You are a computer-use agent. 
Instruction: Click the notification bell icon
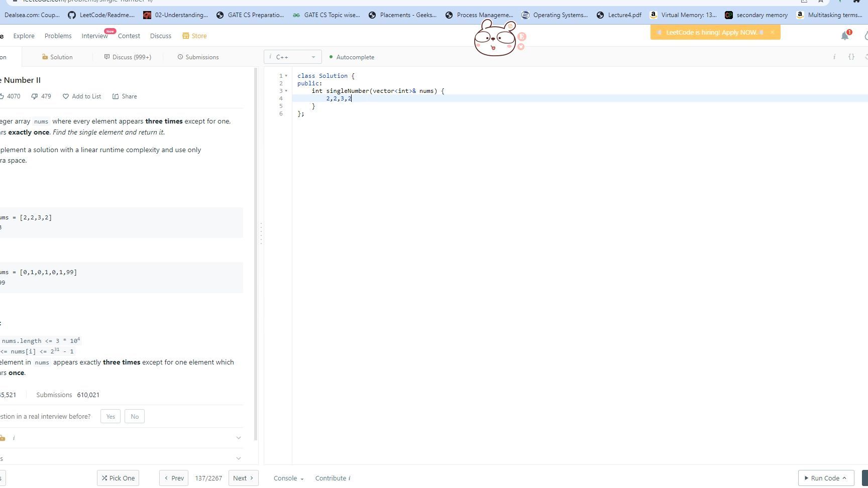tap(844, 36)
